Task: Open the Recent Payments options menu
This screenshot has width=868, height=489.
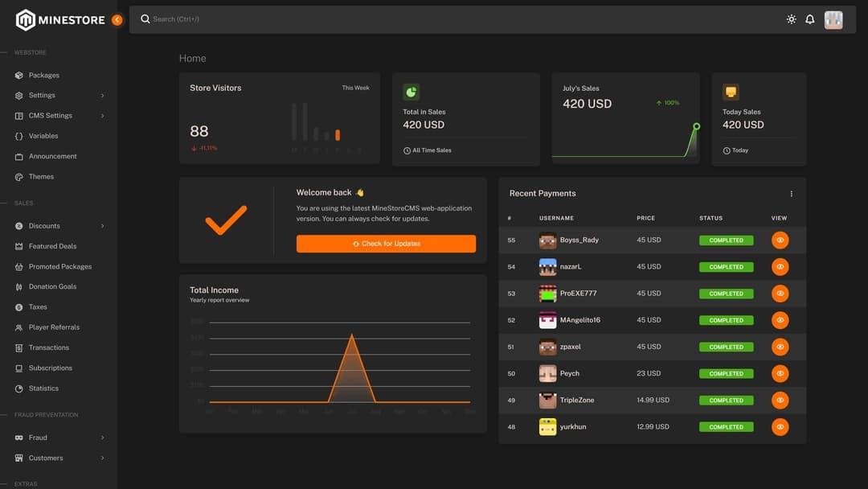Action: pyautogui.click(x=791, y=193)
